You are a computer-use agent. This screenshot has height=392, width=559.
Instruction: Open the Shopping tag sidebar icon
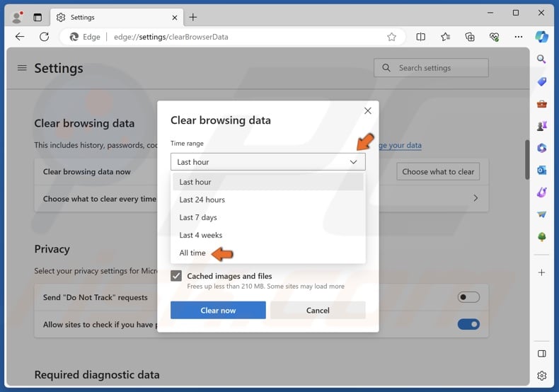pyautogui.click(x=541, y=82)
